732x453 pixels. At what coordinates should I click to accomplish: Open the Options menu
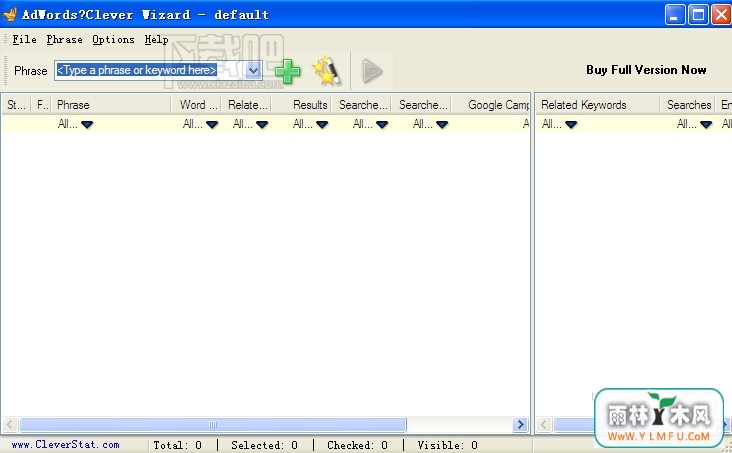pos(113,40)
